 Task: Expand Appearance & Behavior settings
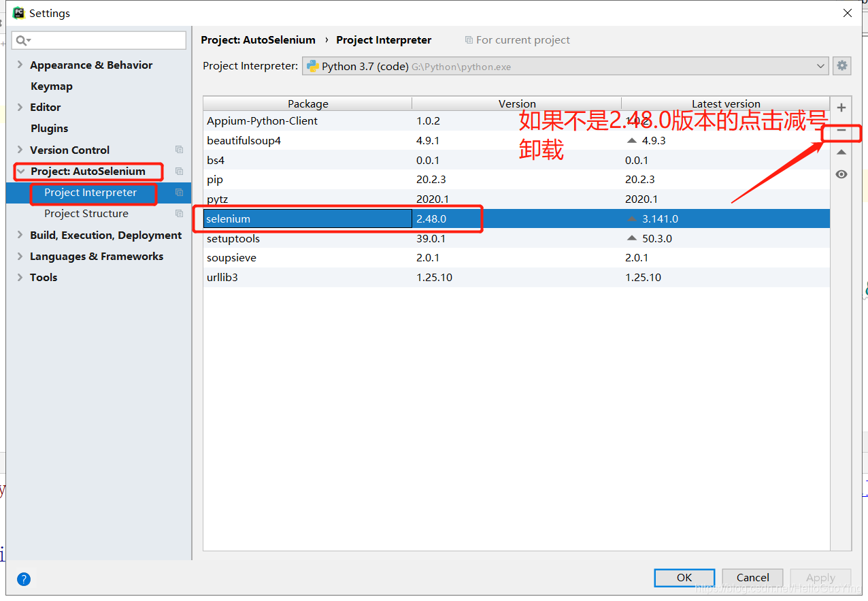(20, 65)
